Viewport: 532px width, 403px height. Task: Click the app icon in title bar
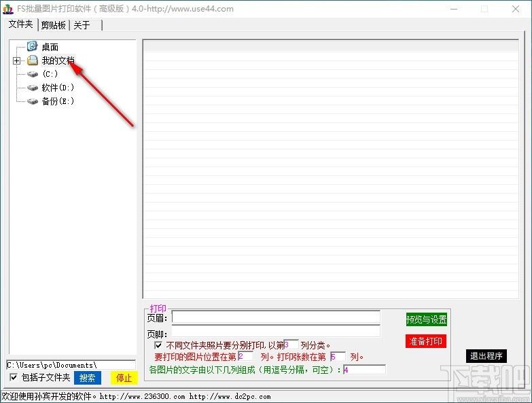click(x=8, y=9)
